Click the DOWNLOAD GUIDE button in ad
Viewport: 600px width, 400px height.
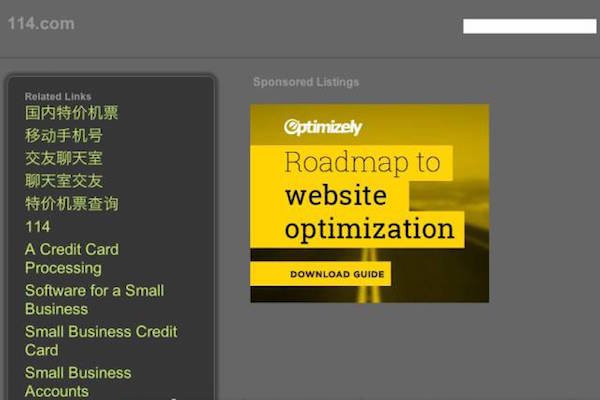[x=321, y=274]
